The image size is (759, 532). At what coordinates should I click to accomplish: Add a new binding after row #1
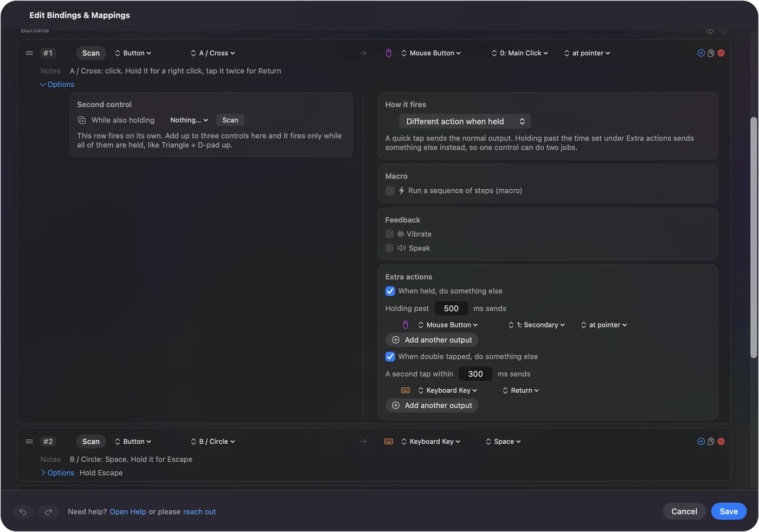[701, 53]
